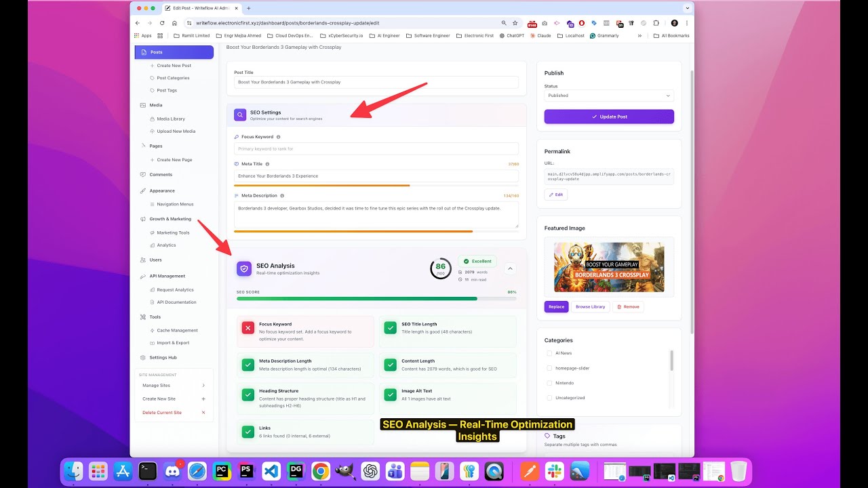Open Navigation Menus
This screenshot has height=488, width=868.
click(x=175, y=204)
